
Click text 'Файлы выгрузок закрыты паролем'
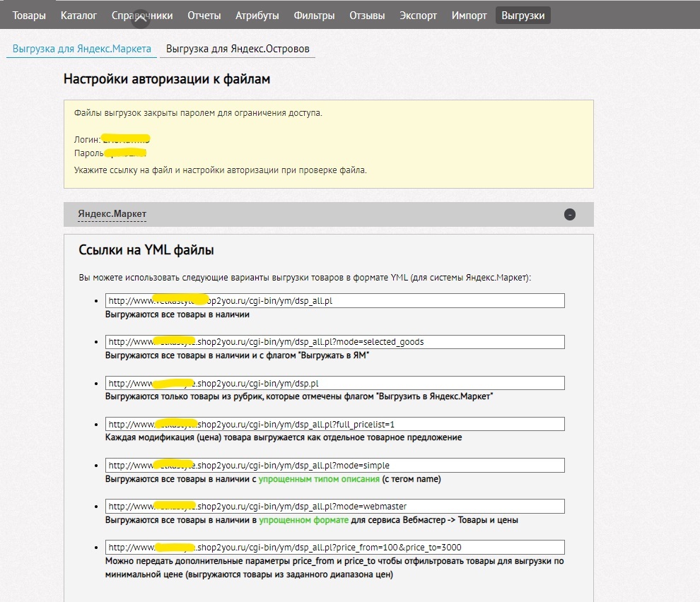[x=198, y=113]
